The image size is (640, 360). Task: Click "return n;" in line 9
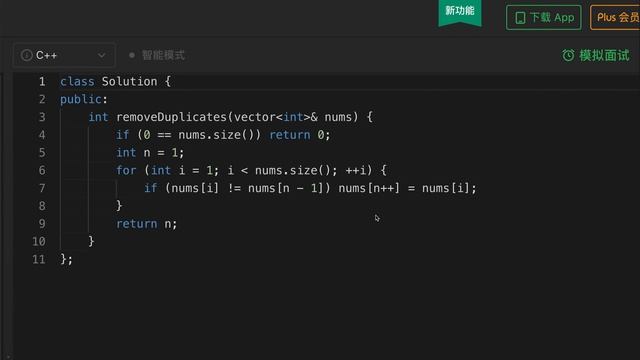tap(147, 224)
